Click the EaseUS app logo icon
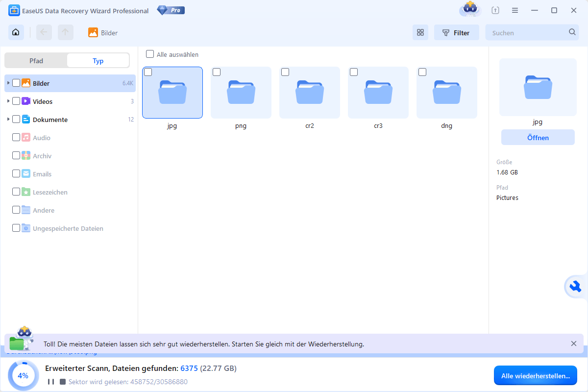Image resolution: width=588 pixels, height=392 pixels. [14, 11]
